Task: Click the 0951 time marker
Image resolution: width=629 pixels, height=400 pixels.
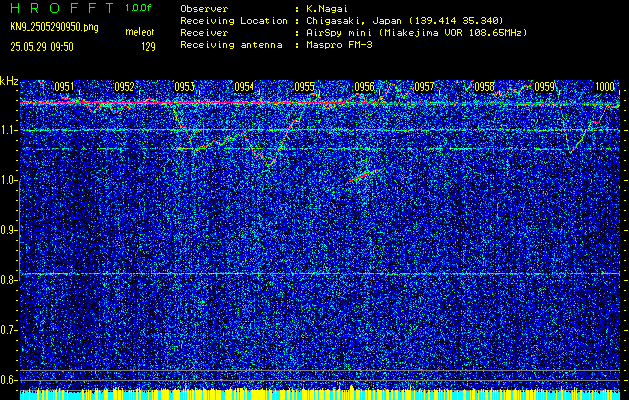Action: point(64,87)
